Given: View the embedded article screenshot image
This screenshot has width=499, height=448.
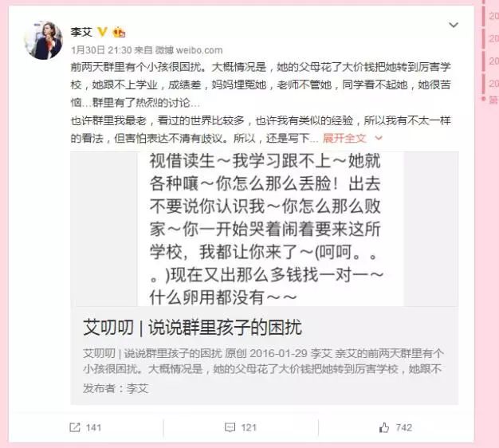Looking at the screenshot, I should tap(265, 229).
